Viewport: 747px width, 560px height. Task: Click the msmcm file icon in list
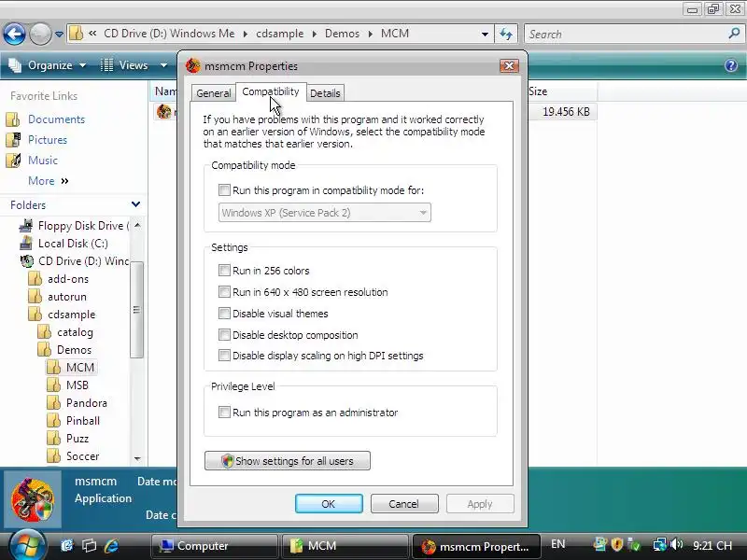(x=164, y=111)
